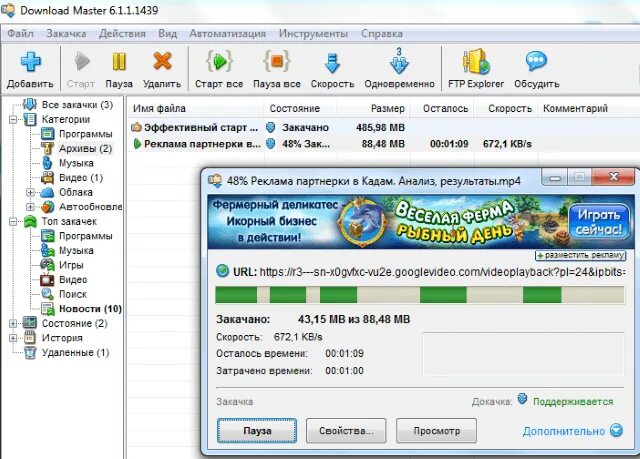Open Поиск under Топ закачек
Viewport: 640px width, 459px height.
pos(73,294)
